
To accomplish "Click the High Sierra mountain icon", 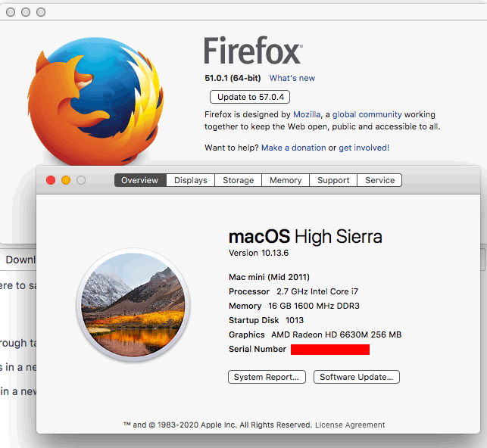I will pyautogui.click(x=133, y=305).
